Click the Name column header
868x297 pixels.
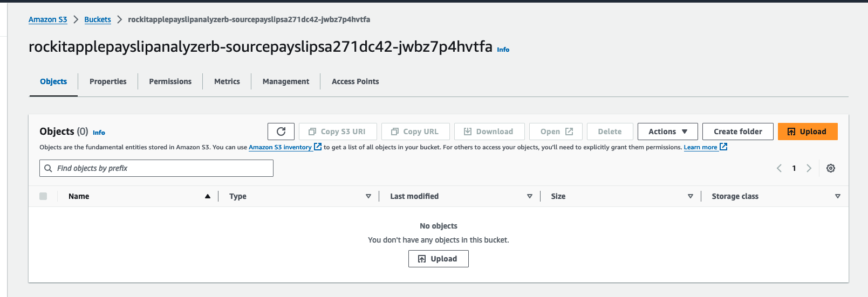pyautogui.click(x=79, y=196)
